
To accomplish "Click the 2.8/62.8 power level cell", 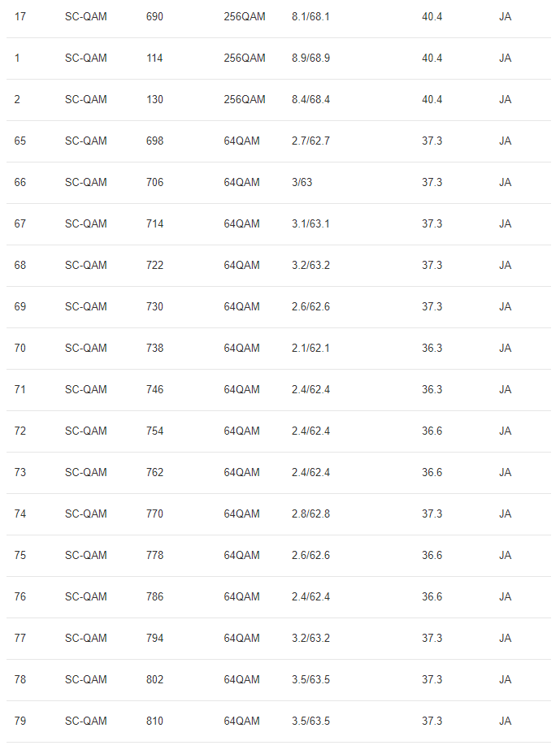I will (310, 513).
